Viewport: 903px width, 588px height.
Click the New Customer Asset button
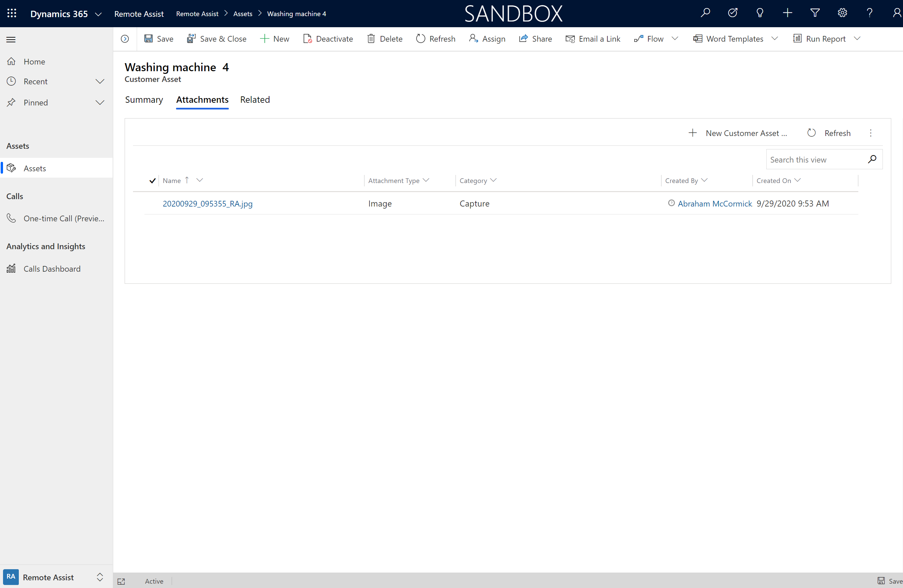pyautogui.click(x=738, y=133)
